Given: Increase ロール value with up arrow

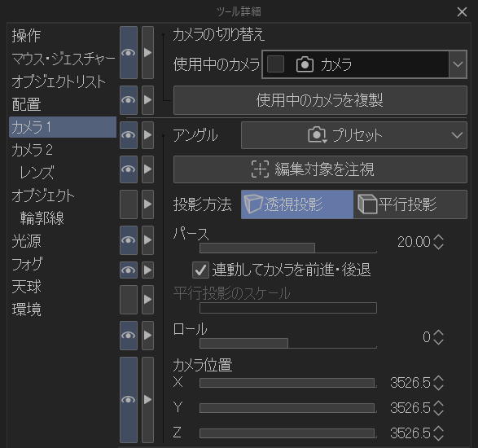Looking at the screenshot, I should pyautogui.click(x=438, y=333).
